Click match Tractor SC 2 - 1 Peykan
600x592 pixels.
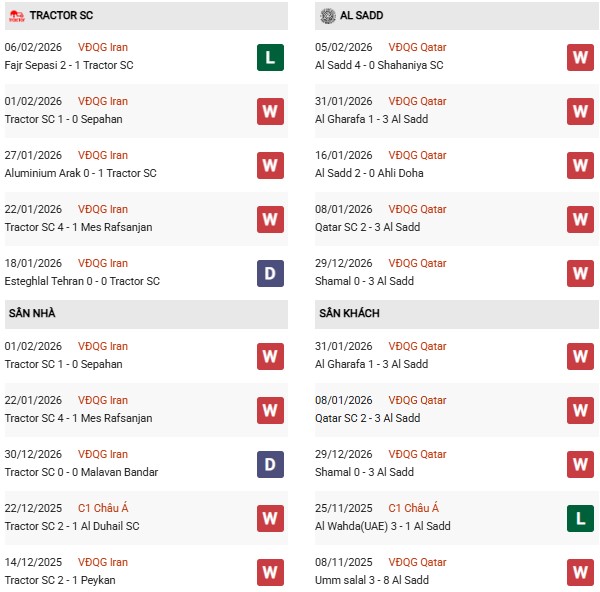60,581
